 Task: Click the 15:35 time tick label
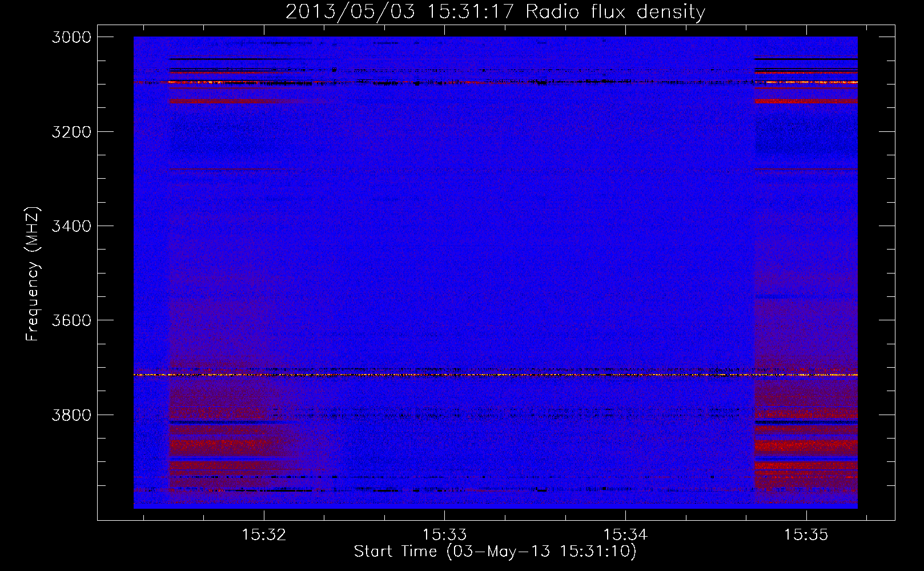(806, 534)
